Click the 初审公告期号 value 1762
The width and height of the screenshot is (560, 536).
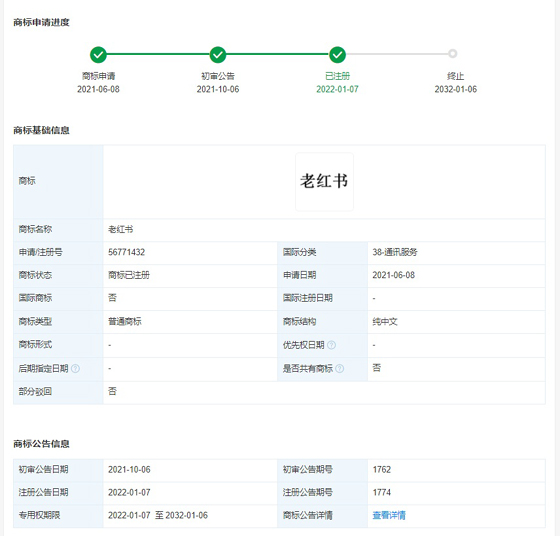(382, 470)
